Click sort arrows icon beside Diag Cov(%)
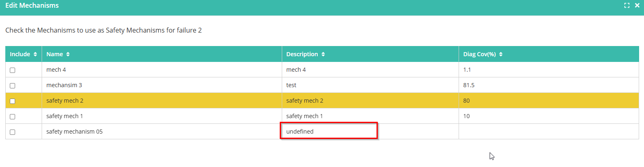The width and height of the screenshot is (644, 167). pyautogui.click(x=501, y=54)
